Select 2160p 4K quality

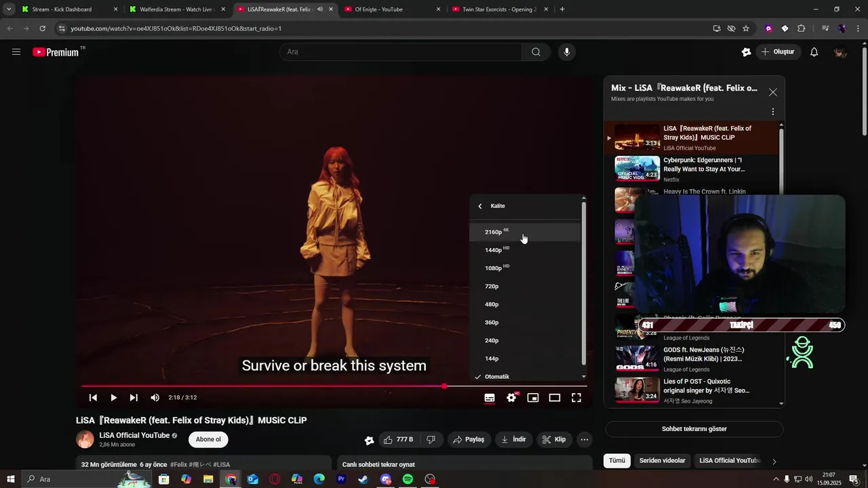coord(525,232)
